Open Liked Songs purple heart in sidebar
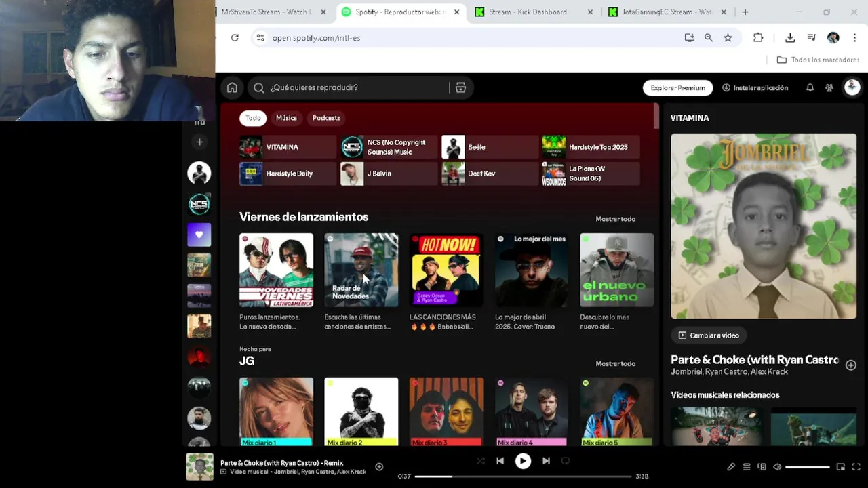868x488 pixels. (199, 235)
